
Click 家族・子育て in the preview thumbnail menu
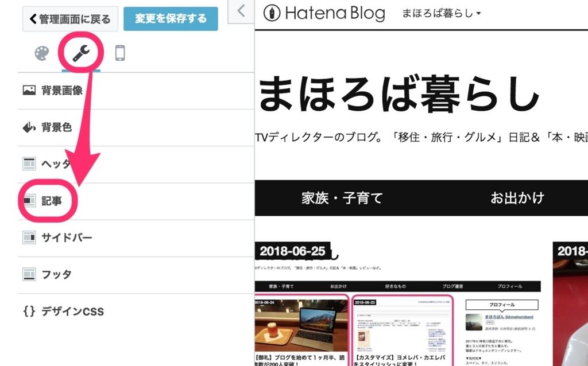[281, 286]
